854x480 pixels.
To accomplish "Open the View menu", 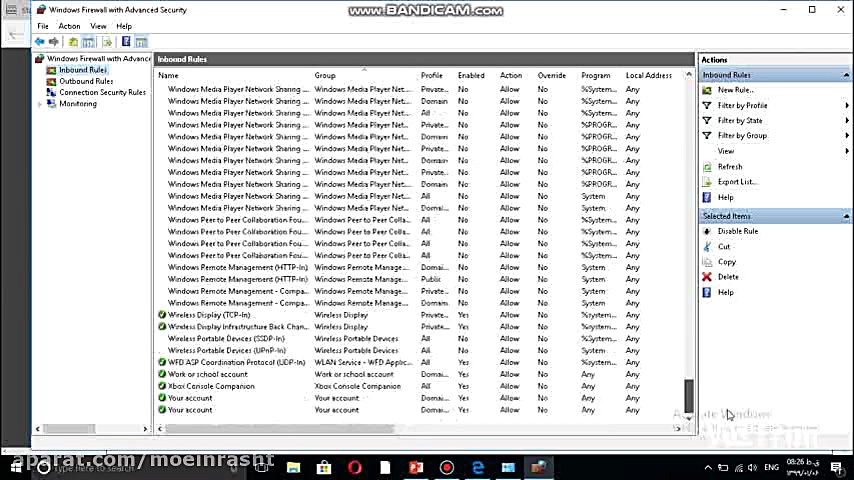I will pos(98,26).
